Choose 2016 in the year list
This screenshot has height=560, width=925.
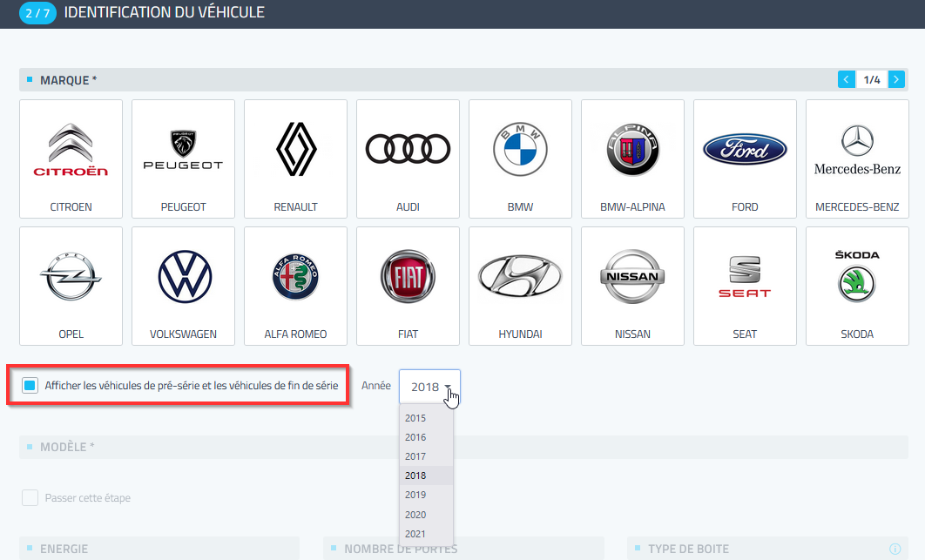point(426,437)
